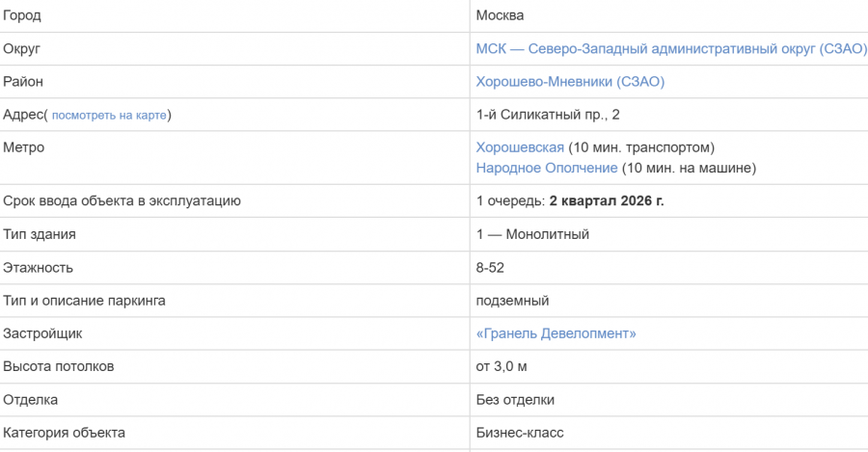This screenshot has height=452, width=868.
Task: Open the Хорошево-Мневники (СЗАО) district link
Action: pyautogui.click(x=570, y=82)
